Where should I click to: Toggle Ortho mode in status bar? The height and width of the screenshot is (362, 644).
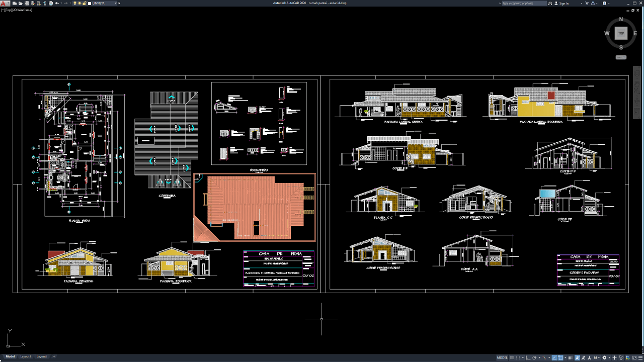coord(528,357)
